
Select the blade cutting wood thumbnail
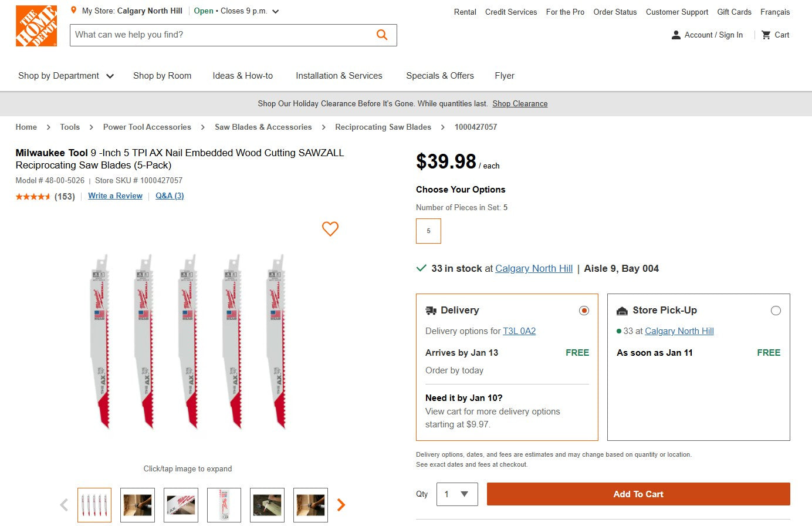coord(267,505)
